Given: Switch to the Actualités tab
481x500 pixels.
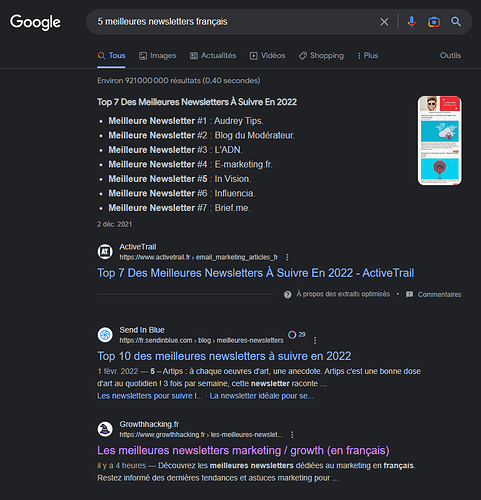Looking at the screenshot, I should [213, 56].
